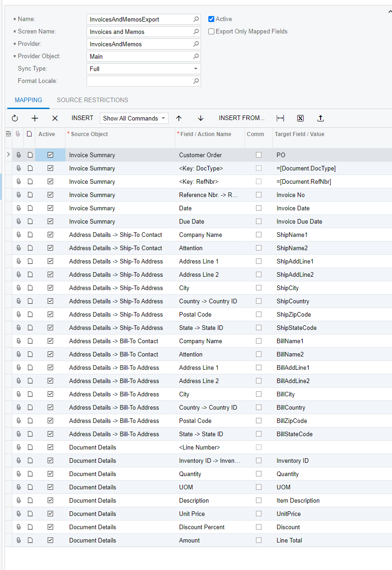Select the <Key: RefNbr> field cell
The height and width of the screenshot is (570, 392).
click(x=210, y=181)
